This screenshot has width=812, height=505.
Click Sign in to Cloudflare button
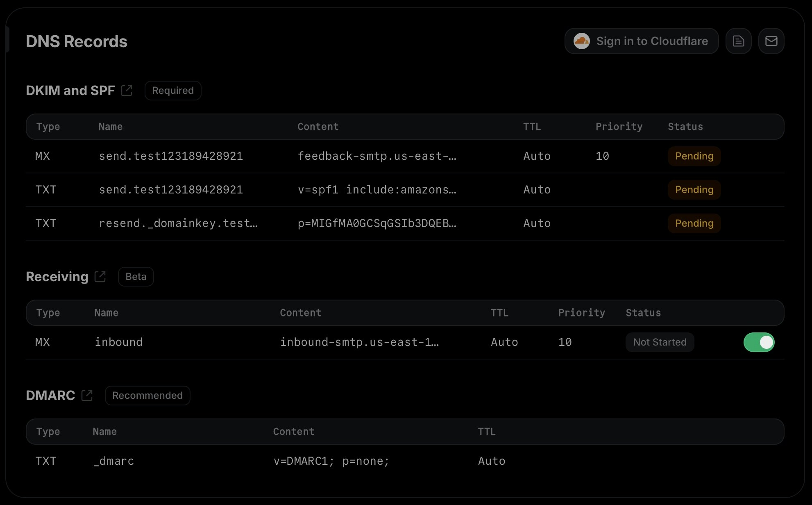point(651,41)
